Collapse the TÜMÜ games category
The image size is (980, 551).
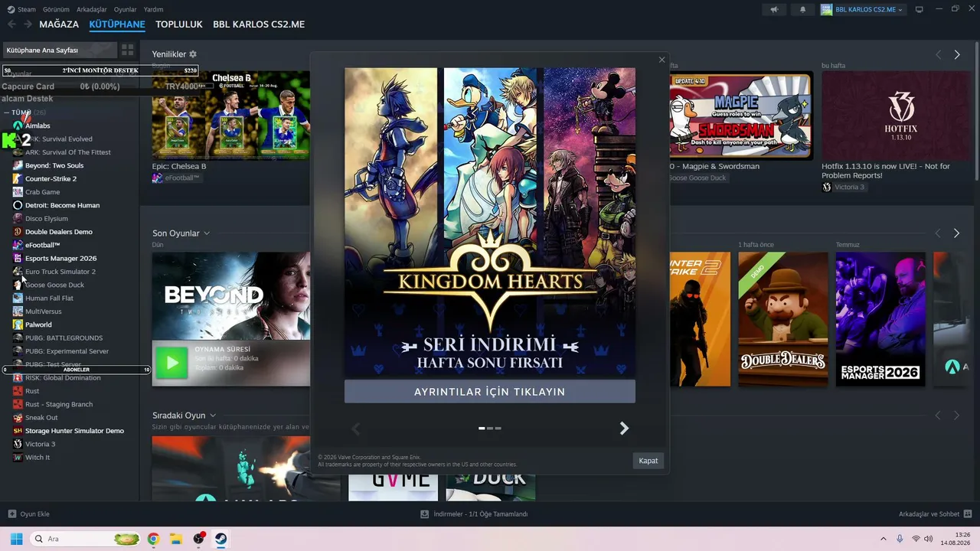pos(7,112)
